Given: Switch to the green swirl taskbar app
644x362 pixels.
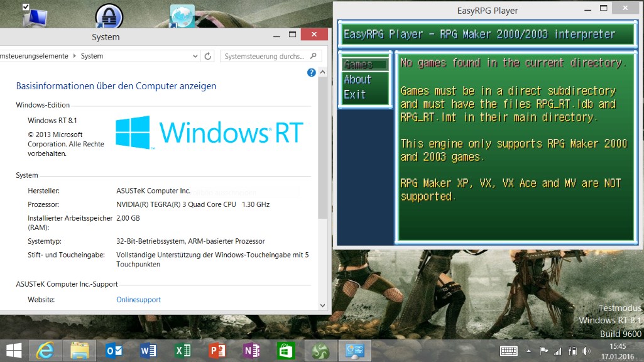Looking at the screenshot, I should [x=320, y=351].
